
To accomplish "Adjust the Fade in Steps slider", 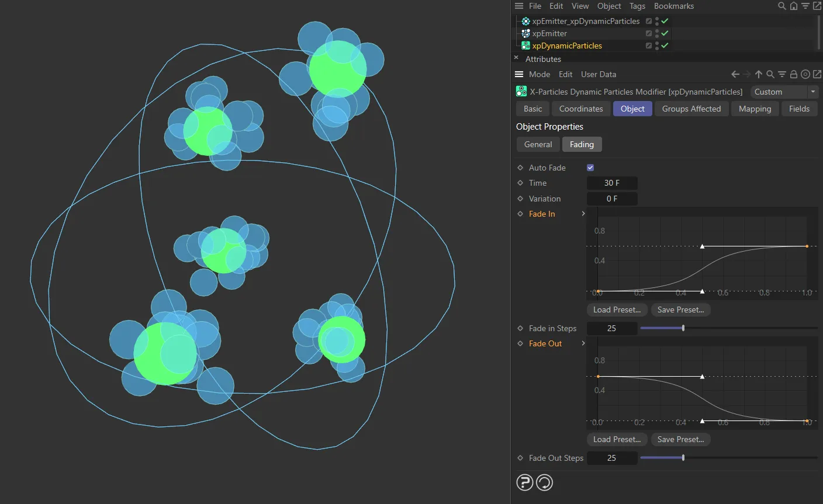I will (683, 328).
